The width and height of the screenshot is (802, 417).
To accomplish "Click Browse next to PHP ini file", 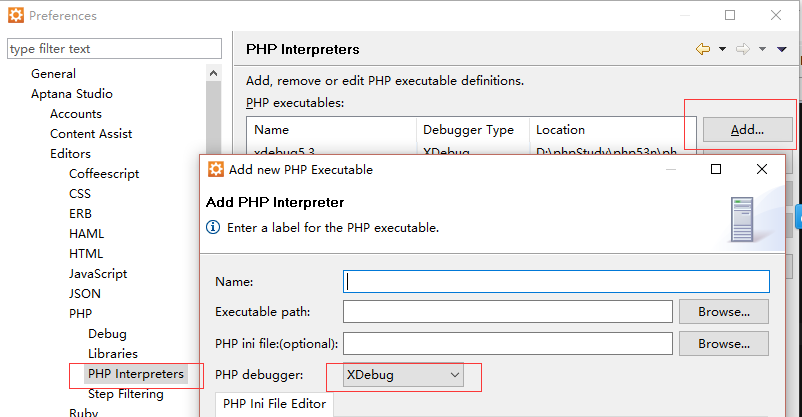I will click(x=723, y=344).
